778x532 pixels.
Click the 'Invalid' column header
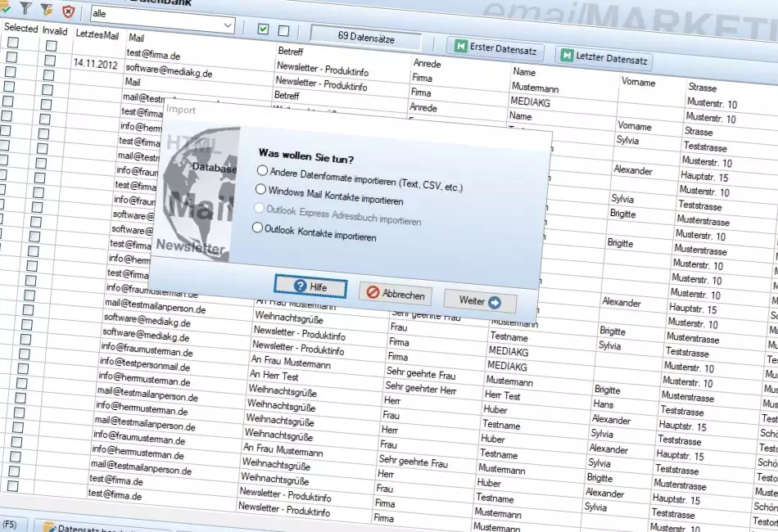(55, 31)
